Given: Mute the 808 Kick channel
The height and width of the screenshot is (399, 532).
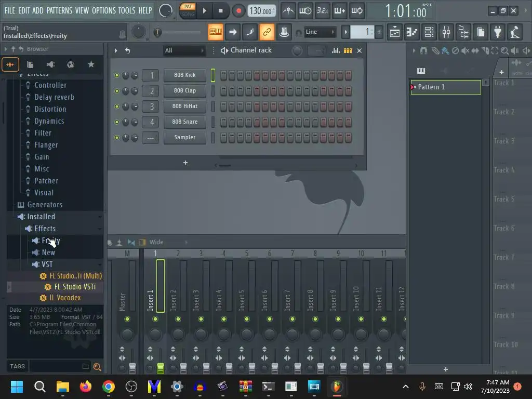Looking at the screenshot, I should 117,75.
